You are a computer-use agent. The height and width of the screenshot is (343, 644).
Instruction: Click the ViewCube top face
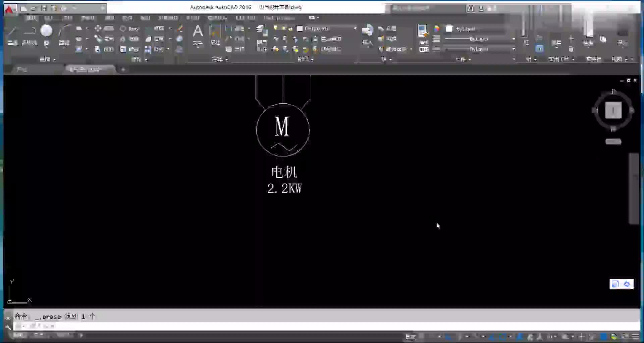(x=613, y=110)
